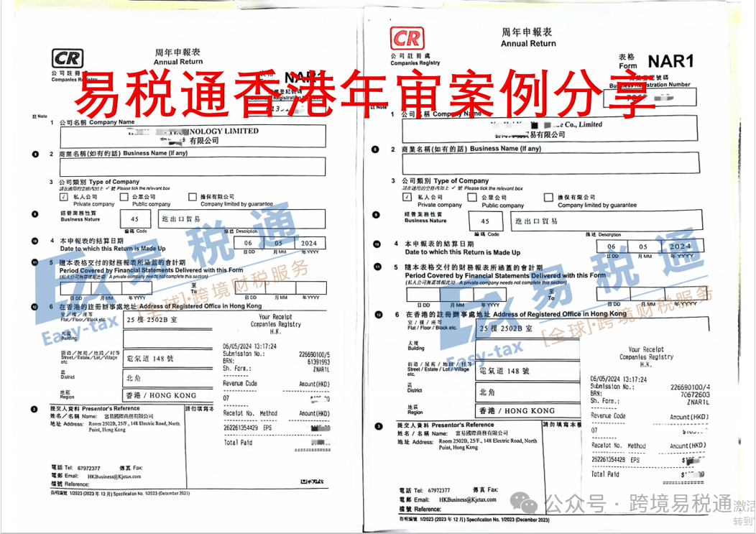Click the Company Name box on left form

193,137
